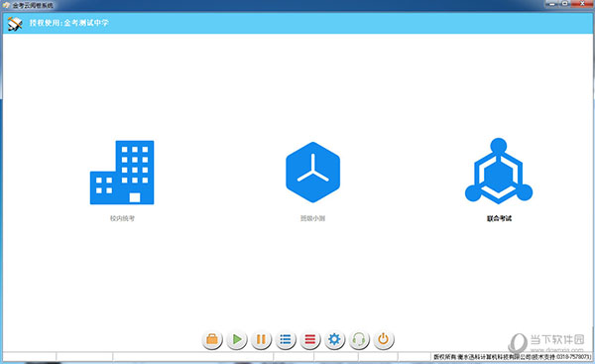
Task: Click the green headset support button
Action: click(x=359, y=339)
